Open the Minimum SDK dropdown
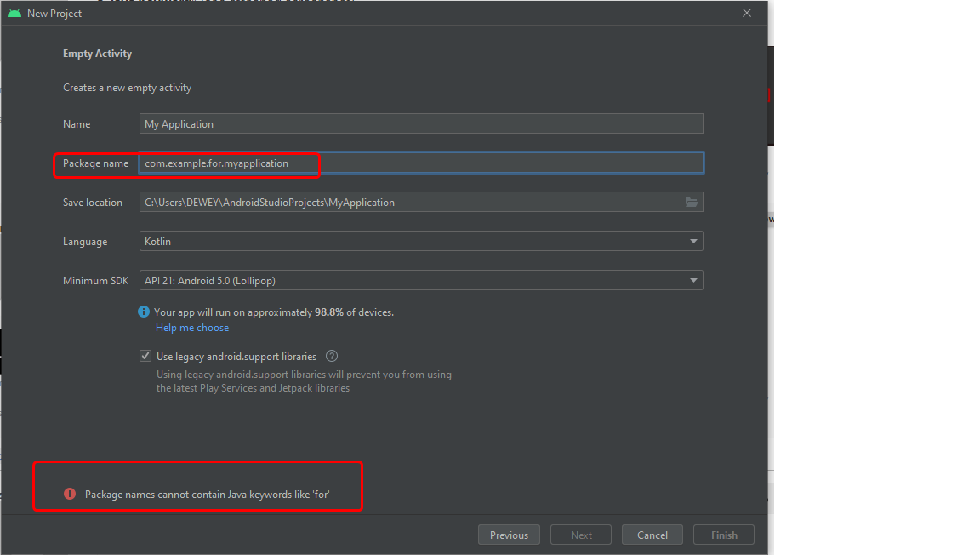980x555 pixels. (694, 280)
